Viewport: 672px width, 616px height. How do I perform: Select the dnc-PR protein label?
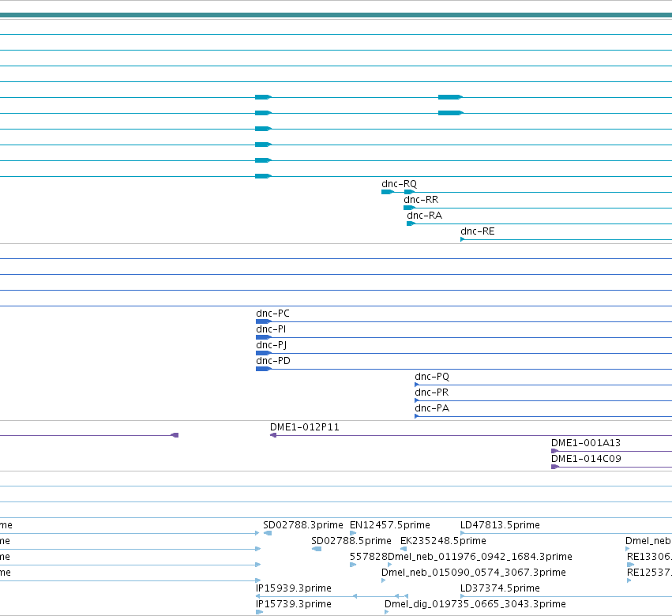432,393
